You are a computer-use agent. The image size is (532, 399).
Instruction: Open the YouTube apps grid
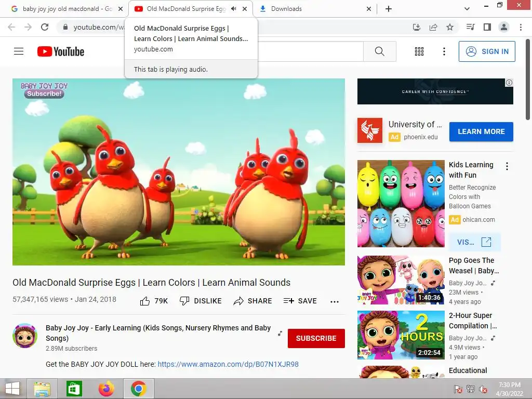419,51
